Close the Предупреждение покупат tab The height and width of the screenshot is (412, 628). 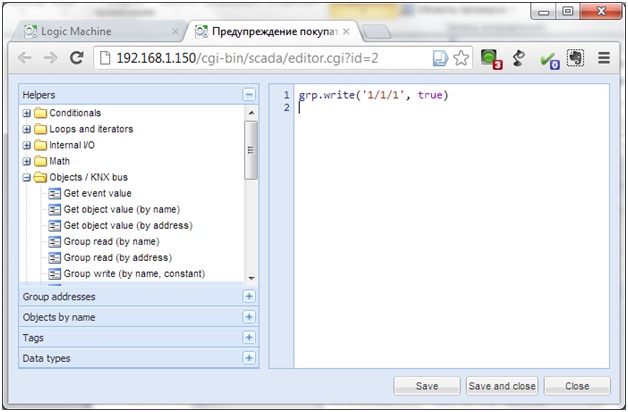pyautogui.click(x=346, y=31)
